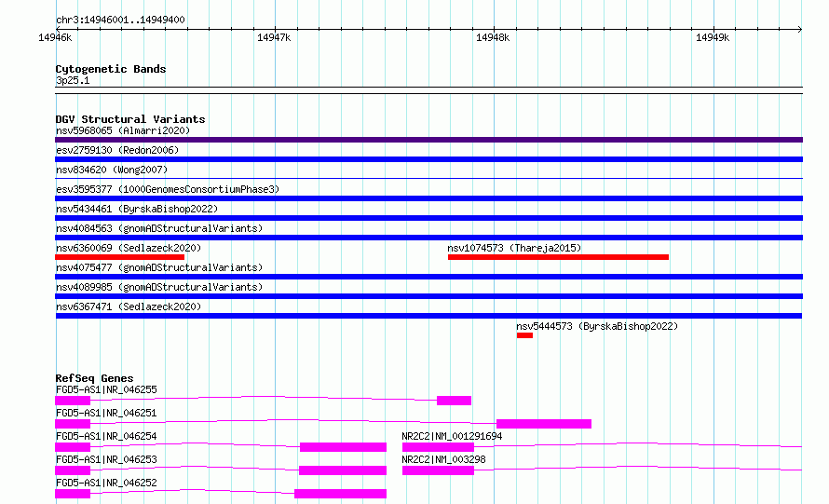Open the FGD5-AS1|NR_046253 transcript label

tap(106, 459)
